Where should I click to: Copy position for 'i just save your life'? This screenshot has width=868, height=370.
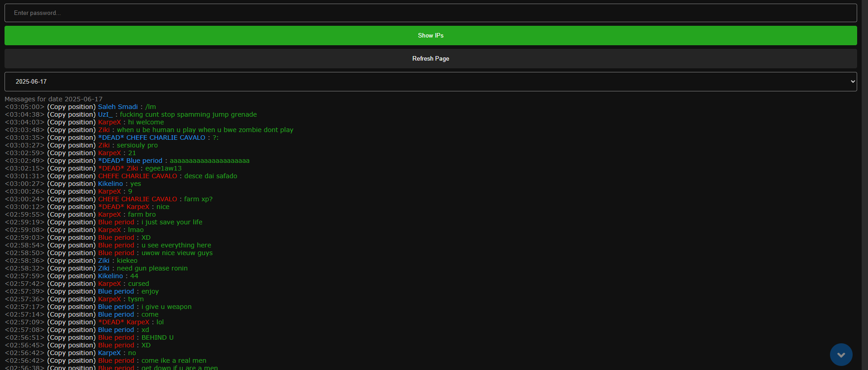pos(71,223)
